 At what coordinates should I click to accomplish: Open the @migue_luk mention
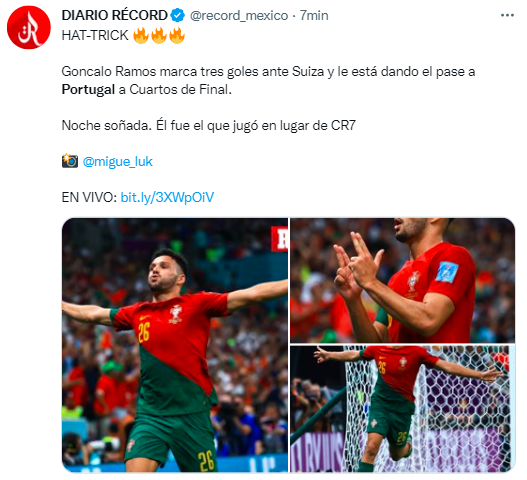[x=118, y=161]
